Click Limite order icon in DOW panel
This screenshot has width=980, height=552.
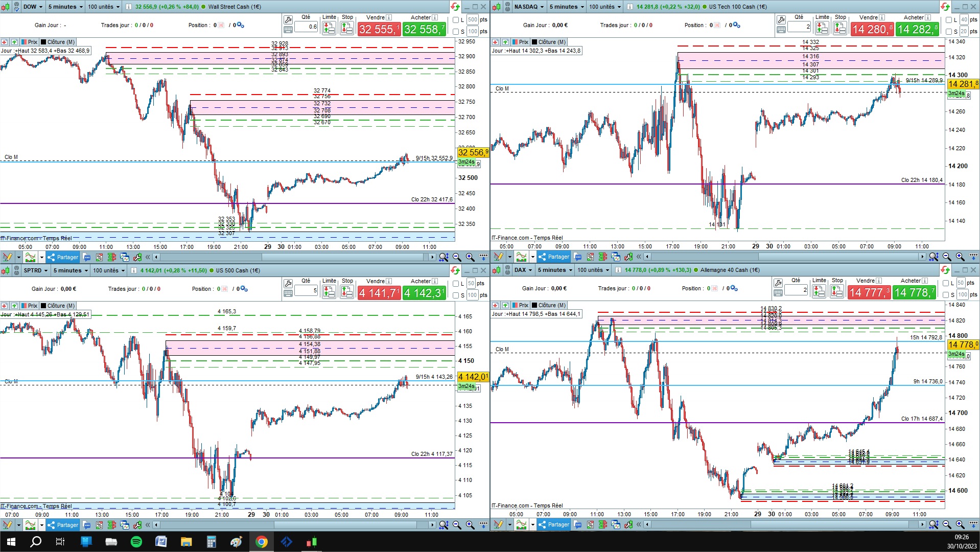[329, 29]
